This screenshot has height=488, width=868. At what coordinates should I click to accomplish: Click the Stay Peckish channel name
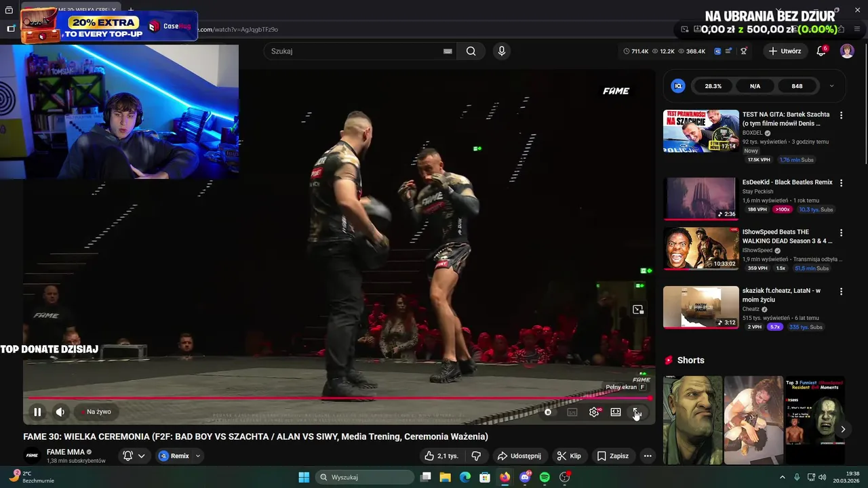[757, 192]
